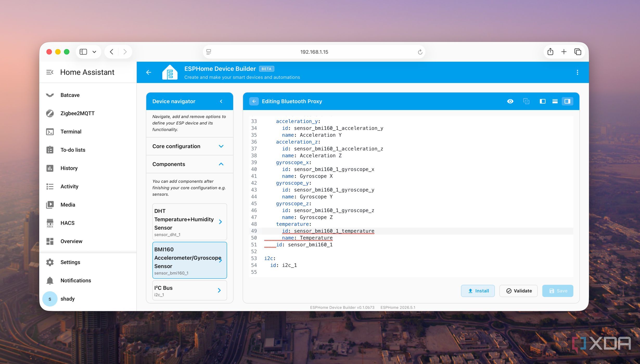Switch to stacked rows layout view
This screenshot has height=364, width=640.
(555, 101)
